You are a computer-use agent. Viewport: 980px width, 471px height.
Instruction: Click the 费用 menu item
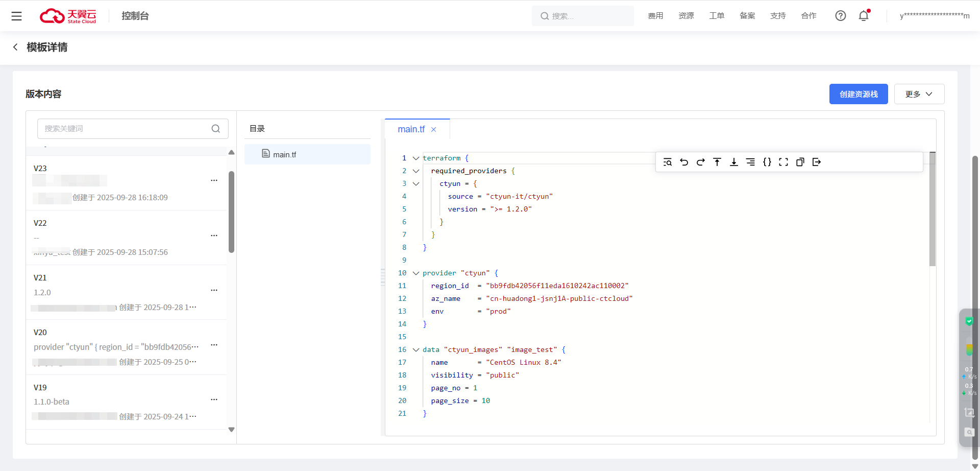pos(655,16)
